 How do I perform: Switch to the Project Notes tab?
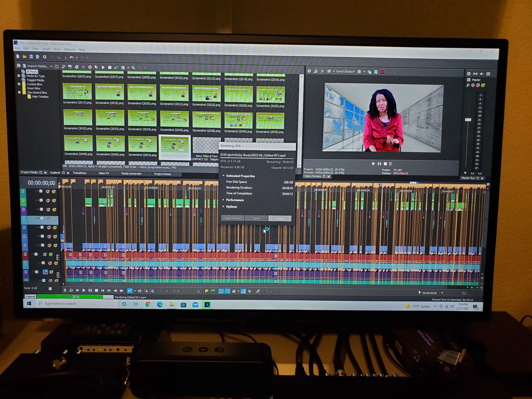[163, 174]
